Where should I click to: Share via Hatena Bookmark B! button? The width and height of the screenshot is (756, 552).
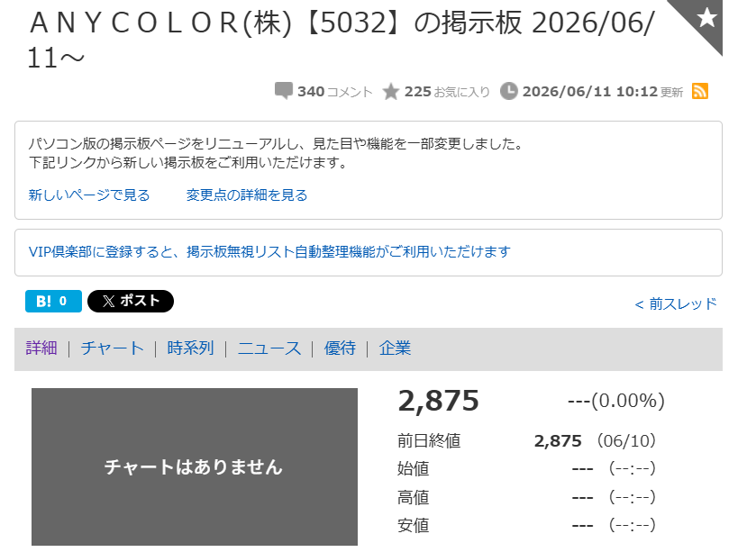[x=53, y=302]
